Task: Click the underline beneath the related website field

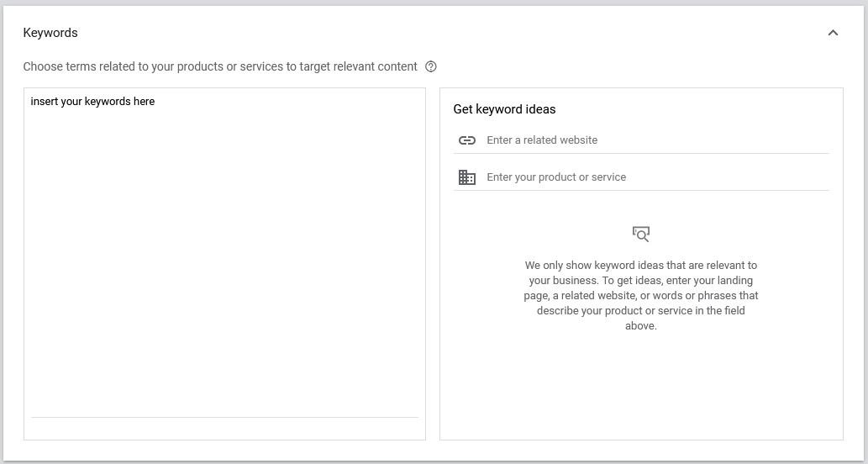Action: (641, 154)
